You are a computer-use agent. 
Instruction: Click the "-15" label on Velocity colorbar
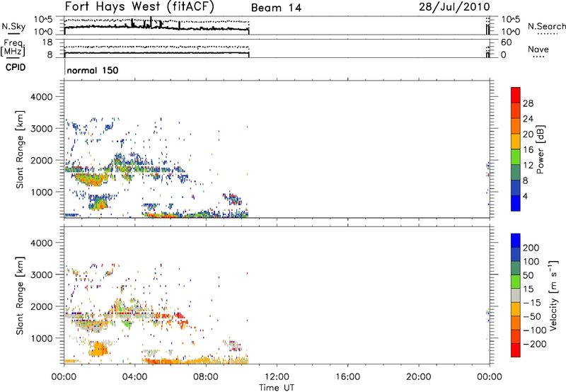[532, 303]
